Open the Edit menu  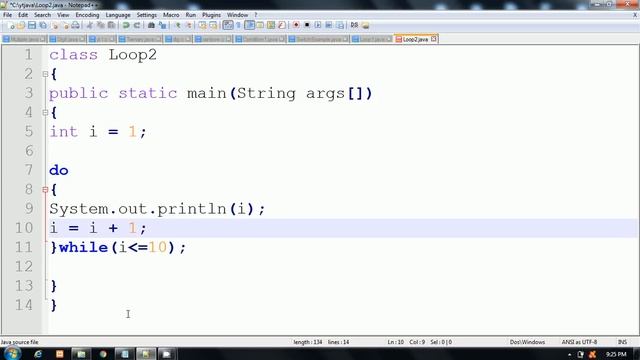point(23,15)
